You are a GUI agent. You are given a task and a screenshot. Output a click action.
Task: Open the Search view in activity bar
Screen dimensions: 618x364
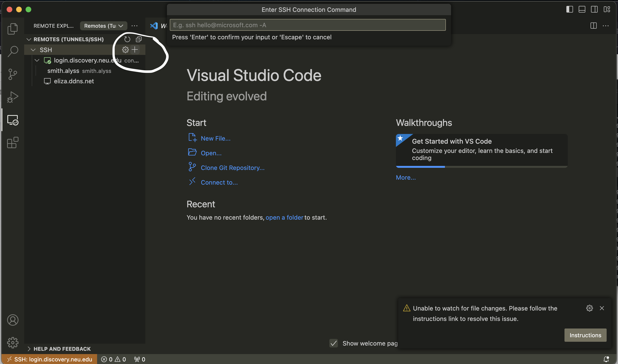coord(13,52)
